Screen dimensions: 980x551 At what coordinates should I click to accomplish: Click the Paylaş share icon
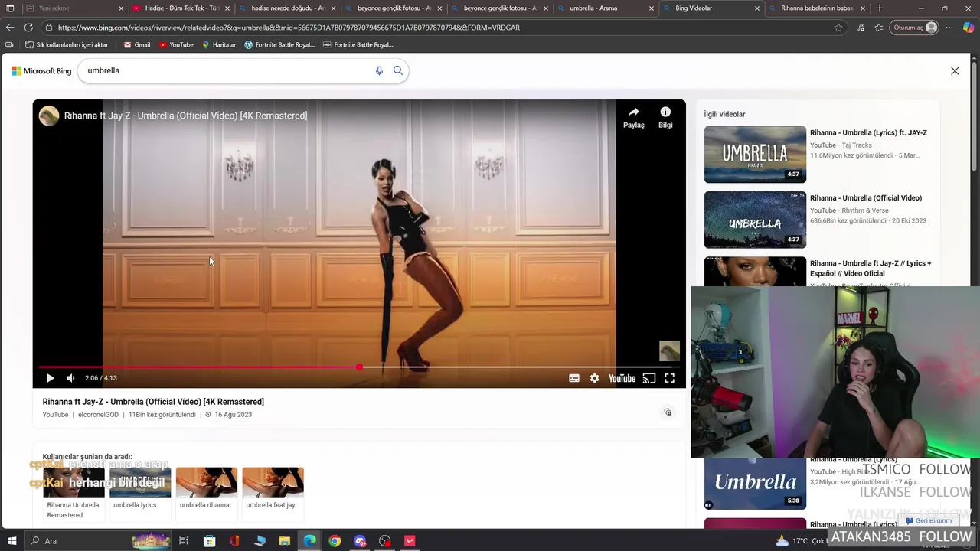tap(634, 117)
